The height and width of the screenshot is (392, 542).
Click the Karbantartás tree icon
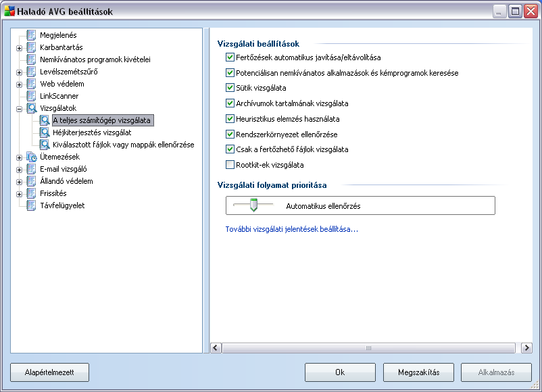(x=31, y=47)
